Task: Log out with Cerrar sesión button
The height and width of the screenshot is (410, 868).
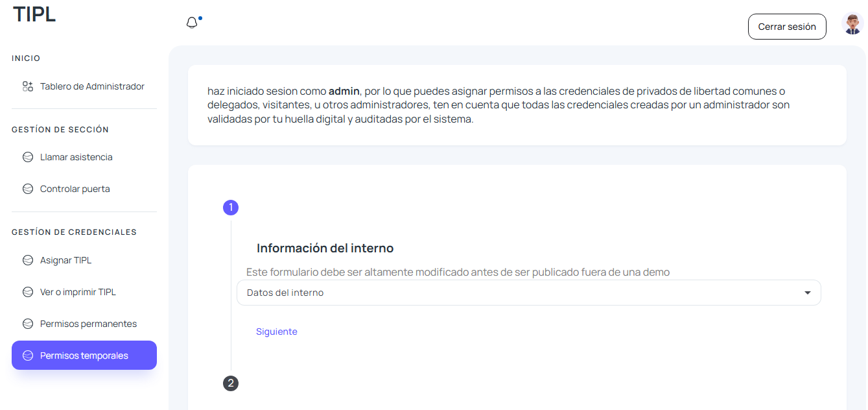Action: [x=787, y=27]
